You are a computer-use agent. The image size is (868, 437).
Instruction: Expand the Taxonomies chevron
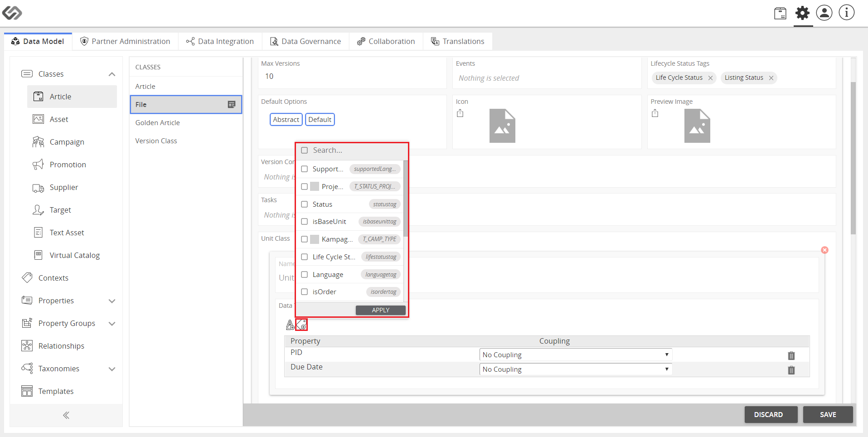pos(112,369)
